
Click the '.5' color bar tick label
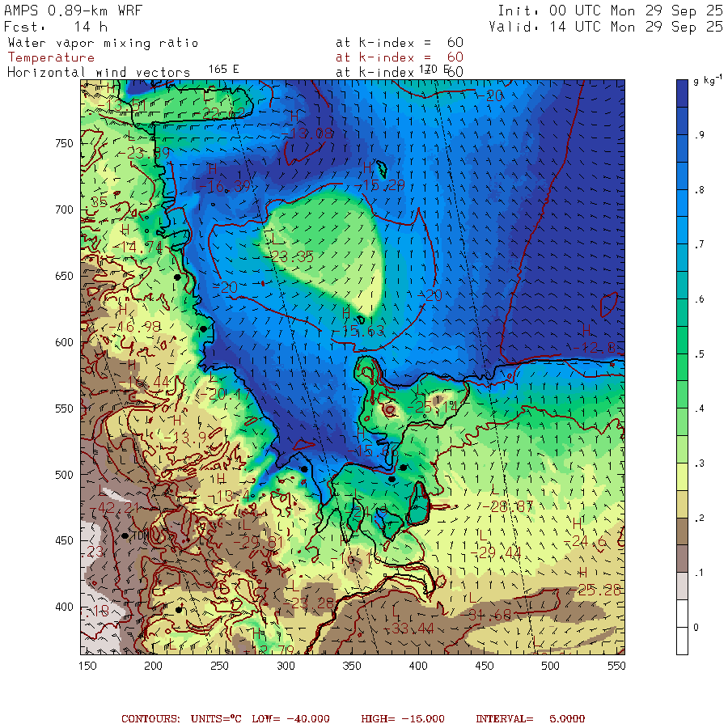(699, 354)
